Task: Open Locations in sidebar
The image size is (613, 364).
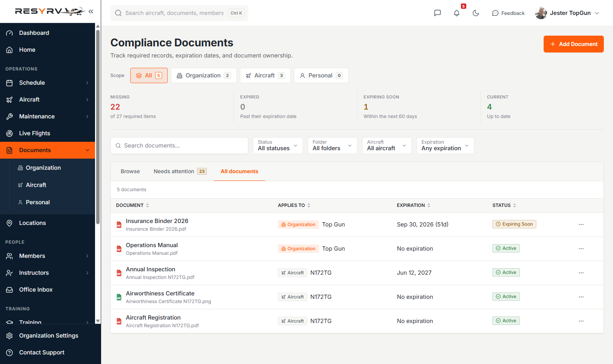Action: click(48, 223)
